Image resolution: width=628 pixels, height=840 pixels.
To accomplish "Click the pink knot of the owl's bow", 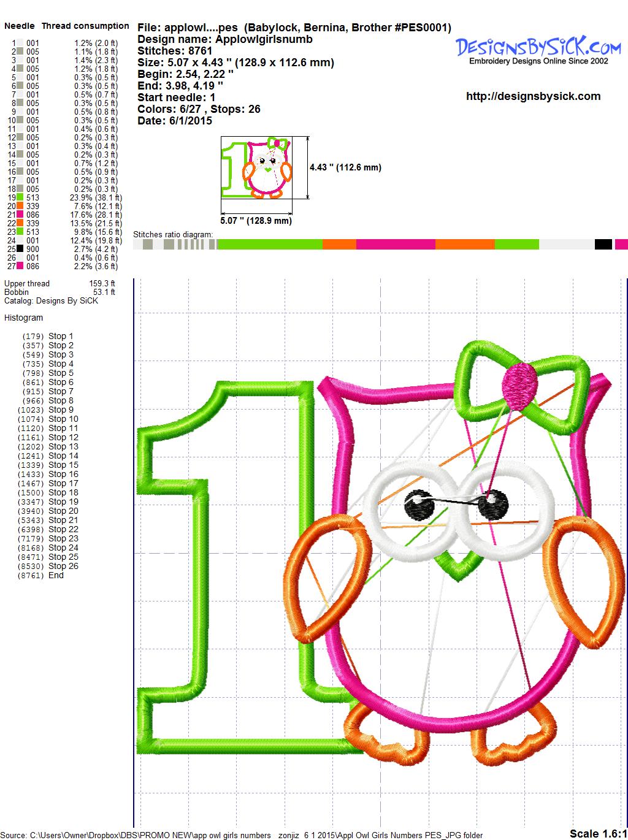I will tap(518, 384).
